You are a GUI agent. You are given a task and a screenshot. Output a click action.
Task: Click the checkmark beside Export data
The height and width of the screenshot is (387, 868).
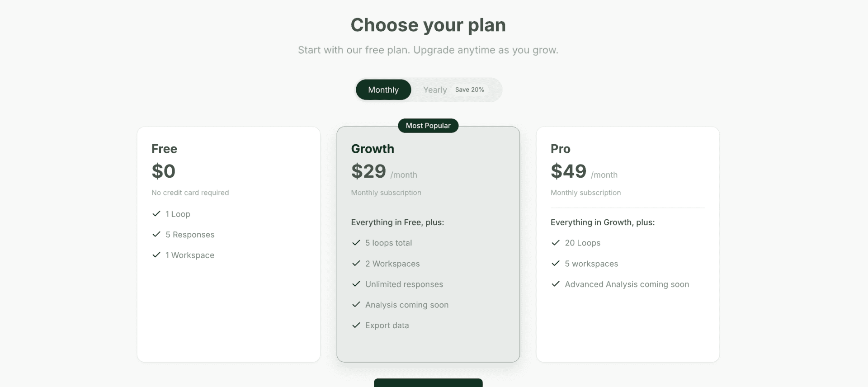pos(356,325)
